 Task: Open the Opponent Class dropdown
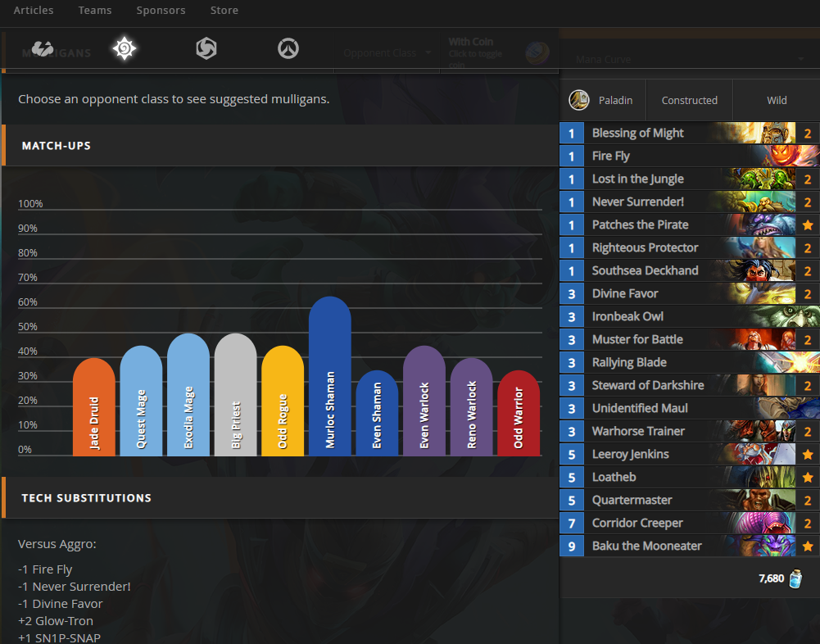click(387, 52)
